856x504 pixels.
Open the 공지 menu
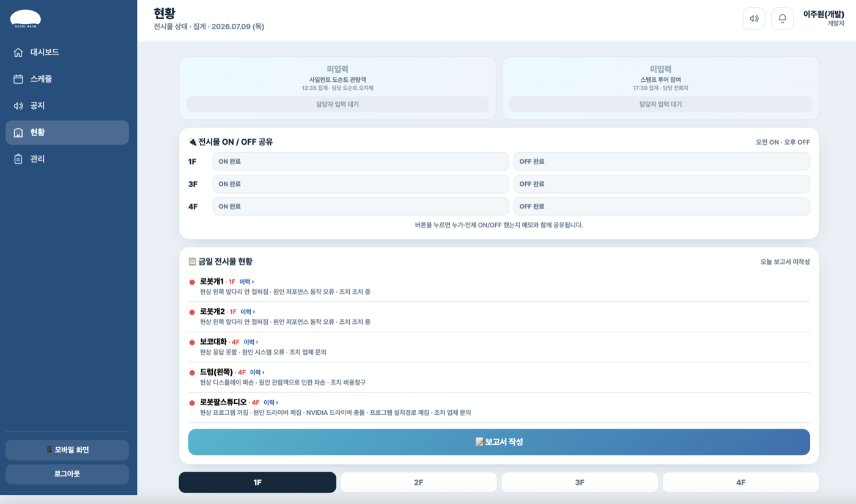[x=67, y=106]
